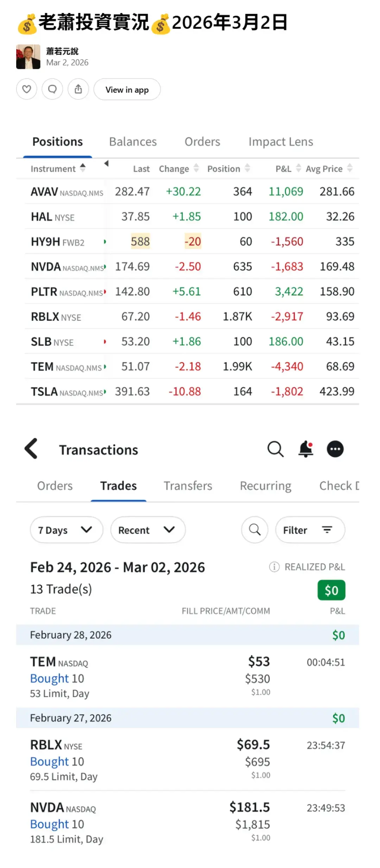
Task: Like the post with heart icon
Action: [x=26, y=89]
